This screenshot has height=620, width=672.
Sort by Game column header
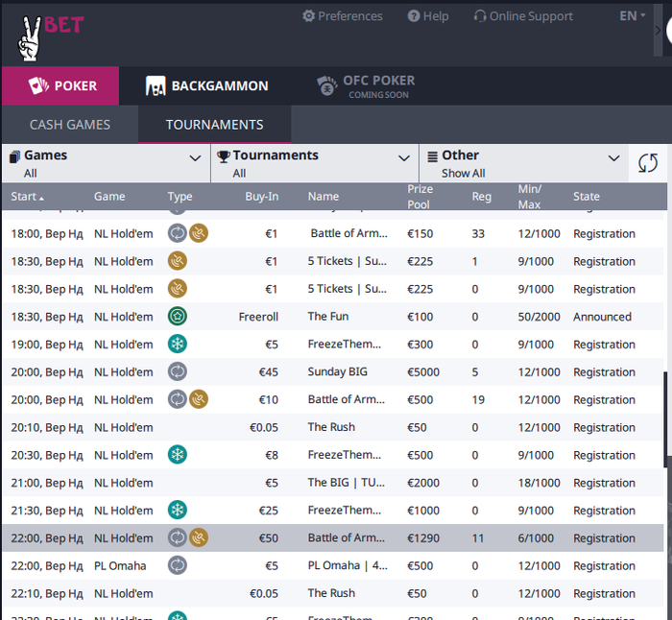tap(109, 196)
